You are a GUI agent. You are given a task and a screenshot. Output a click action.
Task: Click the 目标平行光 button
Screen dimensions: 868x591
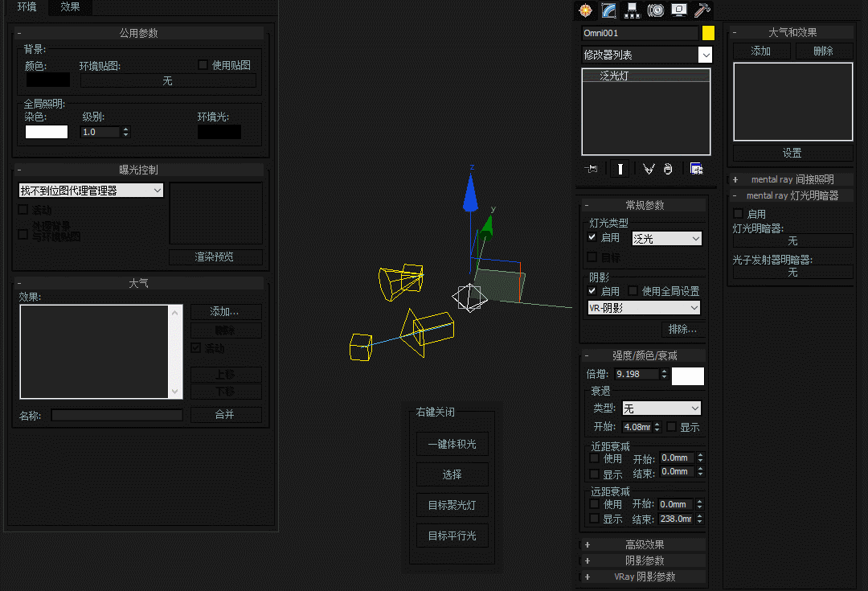tap(452, 535)
